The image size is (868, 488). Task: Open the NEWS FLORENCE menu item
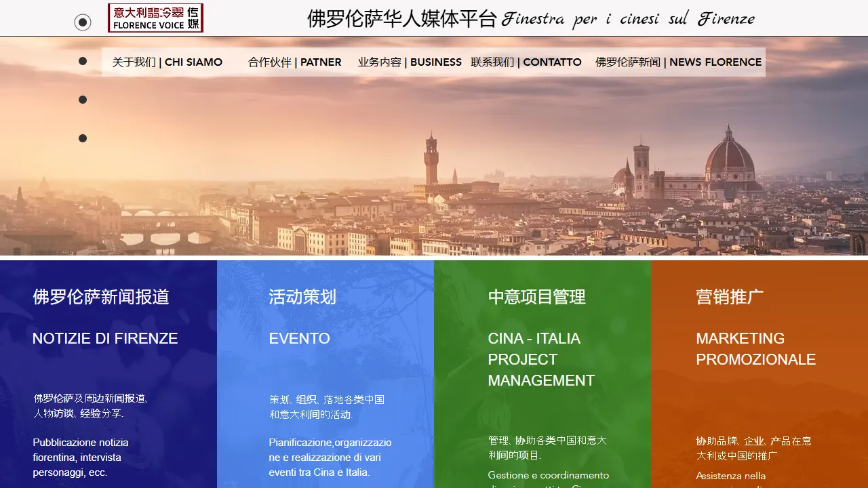tap(679, 62)
